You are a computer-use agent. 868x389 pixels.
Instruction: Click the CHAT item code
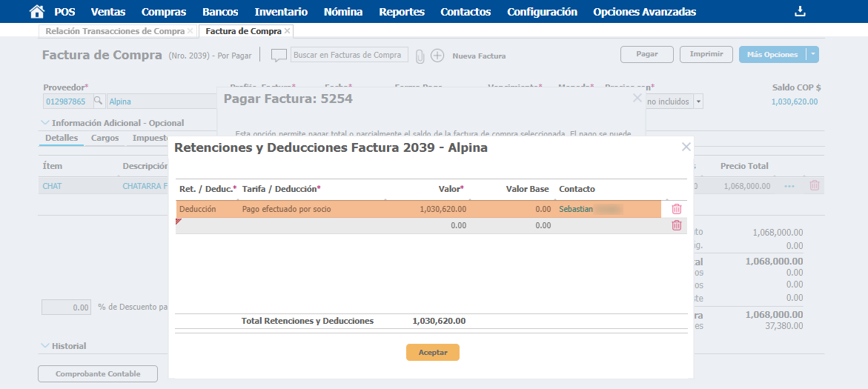click(x=52, y=186)
